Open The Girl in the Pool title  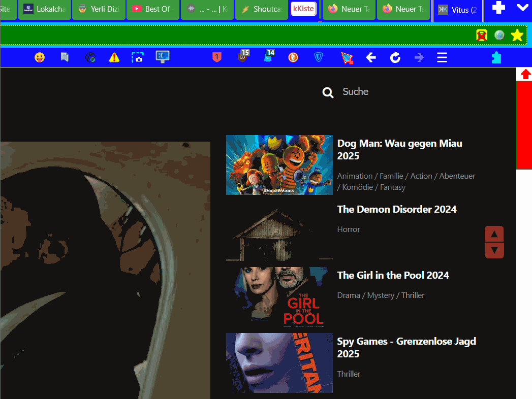393,275
